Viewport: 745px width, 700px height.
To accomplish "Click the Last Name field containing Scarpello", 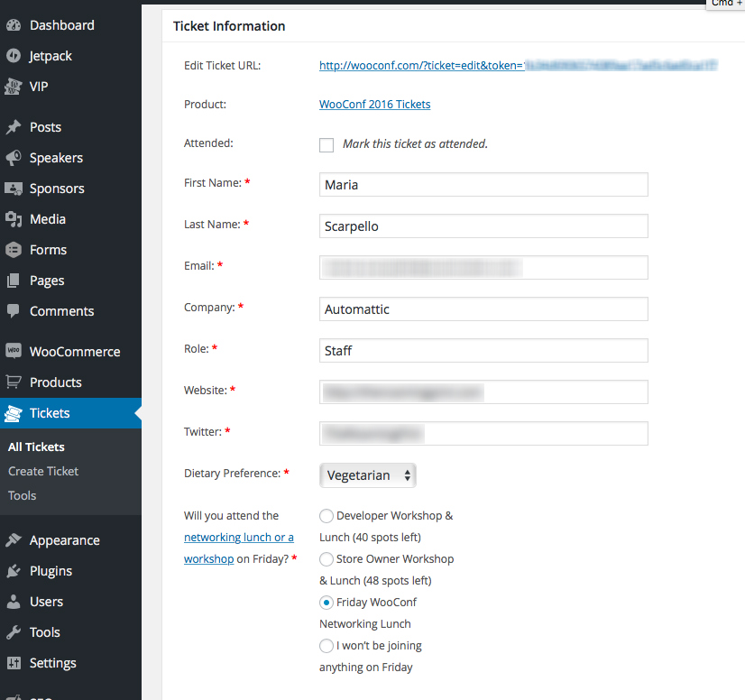I will point(483,226).
